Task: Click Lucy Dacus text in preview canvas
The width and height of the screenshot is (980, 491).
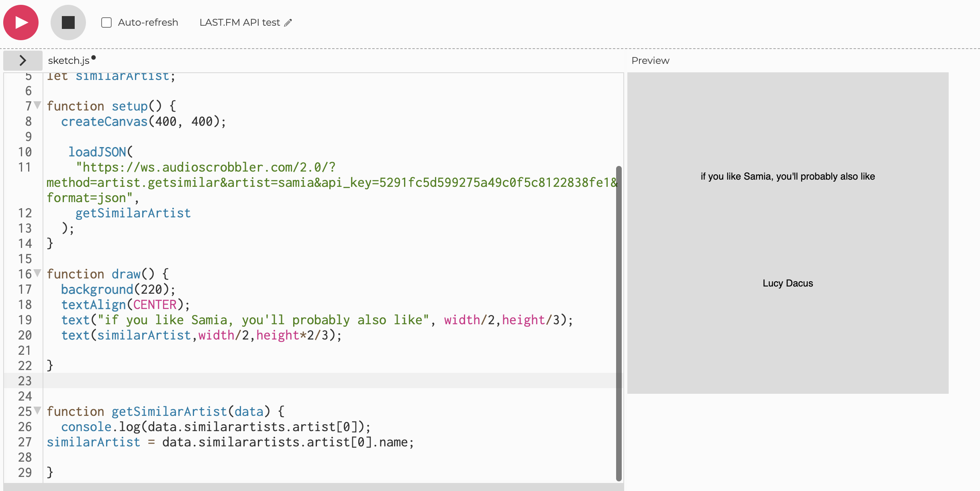Action: (788, 283)
